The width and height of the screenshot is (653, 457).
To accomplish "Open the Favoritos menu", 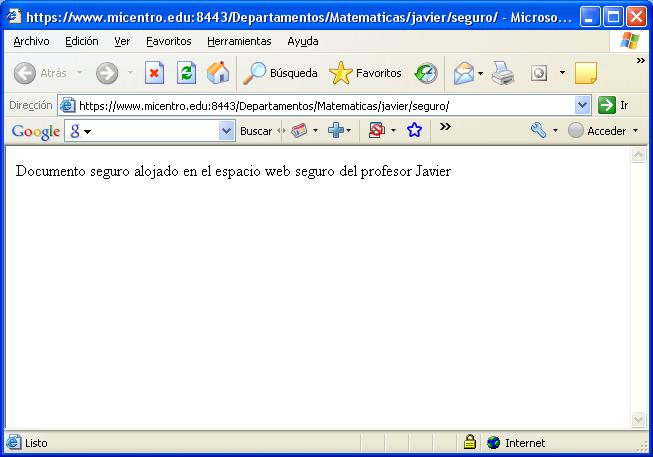I will [168, 41].
